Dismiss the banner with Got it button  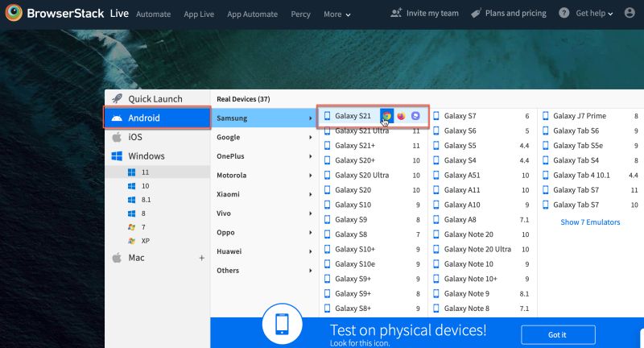(558, 335)
